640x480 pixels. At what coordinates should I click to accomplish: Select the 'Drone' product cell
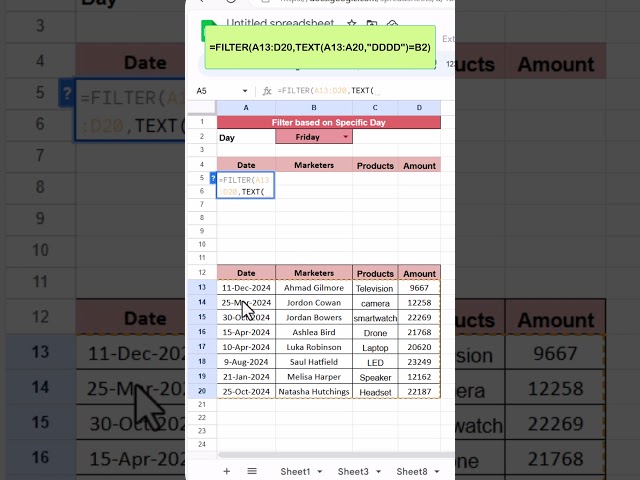pos(375,333)
